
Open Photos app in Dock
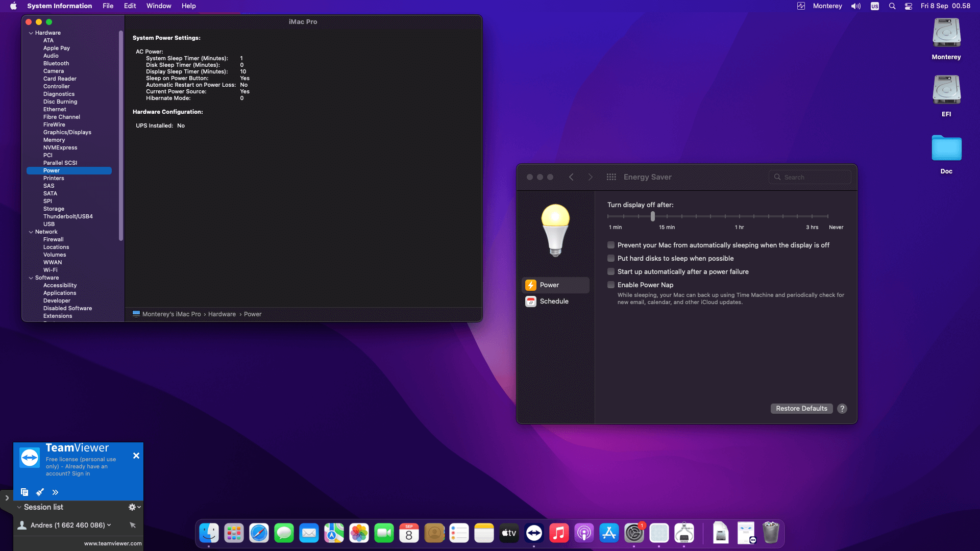[x=359, y=533]
